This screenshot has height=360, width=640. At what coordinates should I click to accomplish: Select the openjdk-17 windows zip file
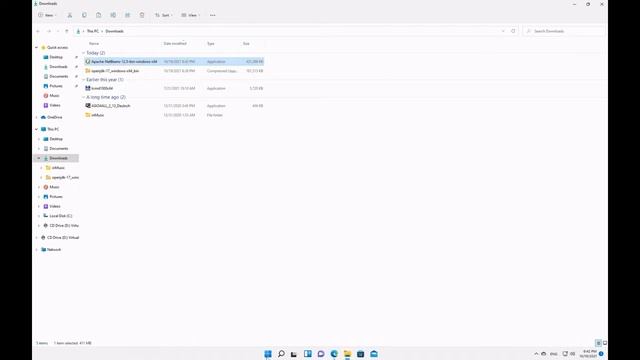(x=174, y=71)
